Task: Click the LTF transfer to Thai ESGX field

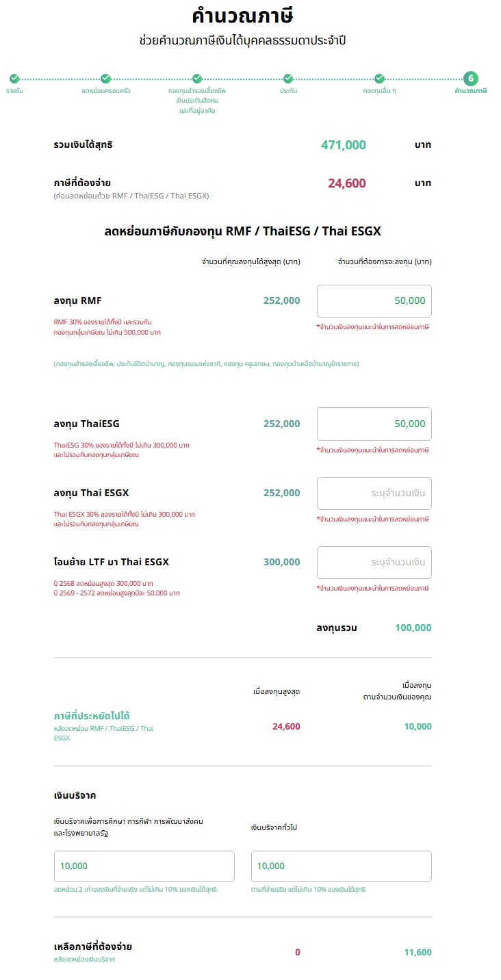Action: (x=374, y=563)
